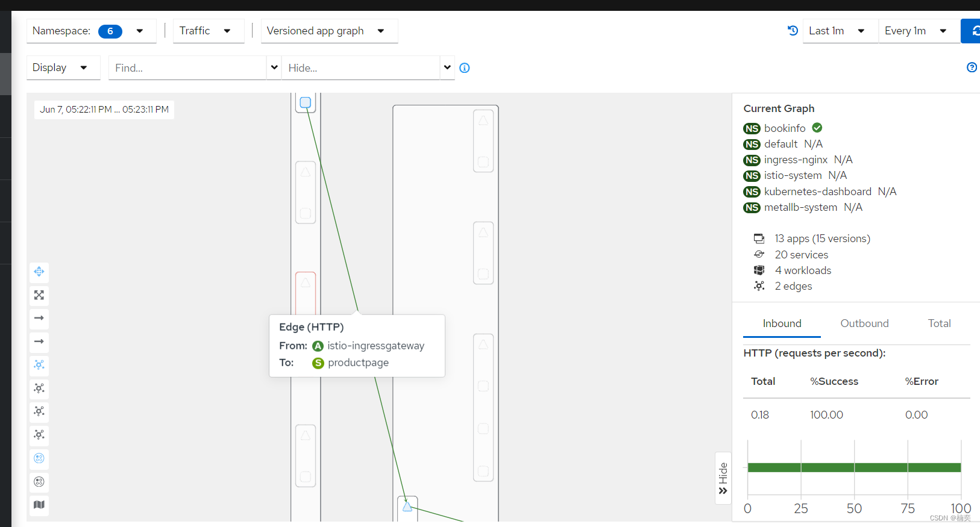The image size is (980, 527).
Task: Click the NS badge beside istio-system
Action: point(752,176)
